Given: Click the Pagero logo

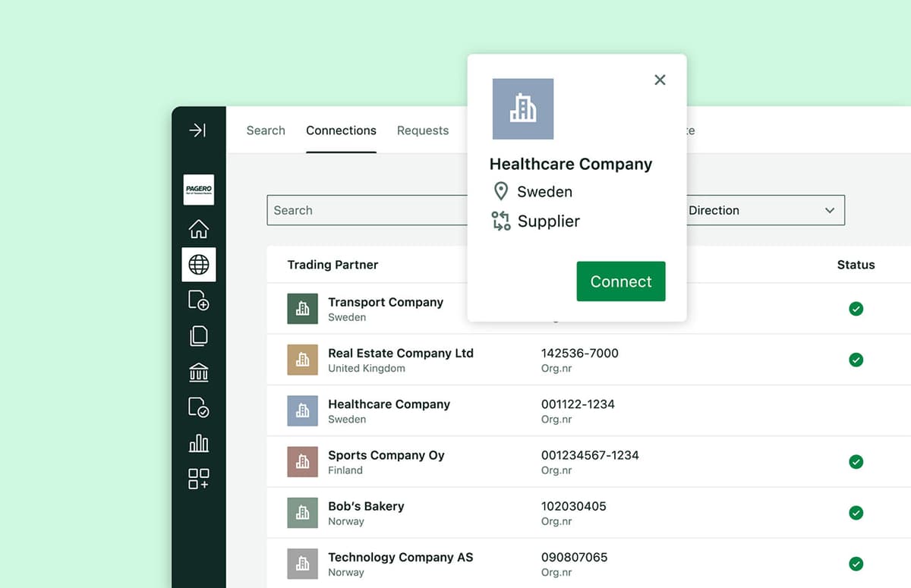Looking at the screenshot, I should tap(198, 189).
